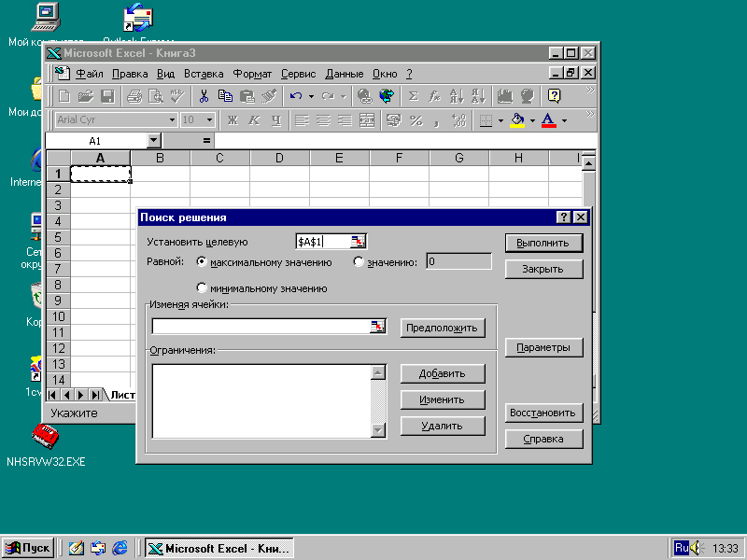Click the Center alignment icon
Viewport: 747px width, 560px height.
(323, 120)
